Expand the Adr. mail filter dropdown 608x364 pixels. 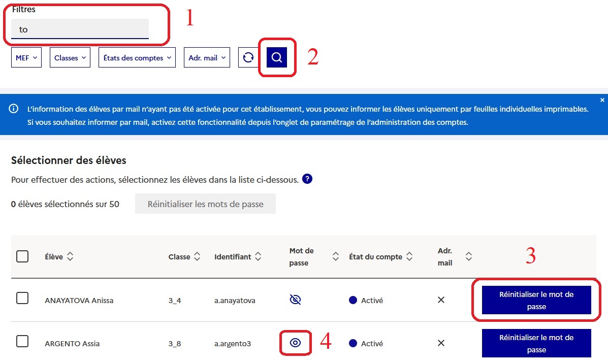(x=207, y=57)
